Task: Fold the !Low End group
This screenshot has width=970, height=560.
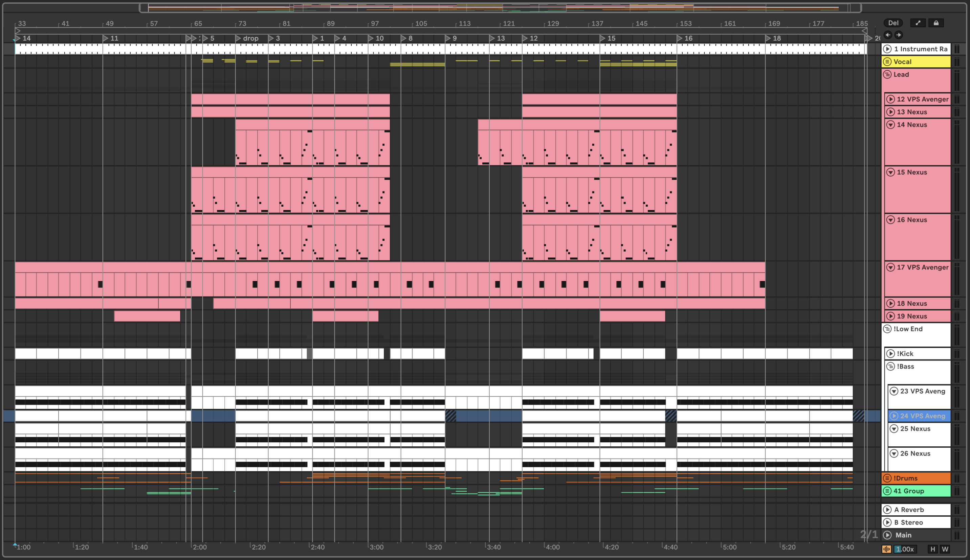Action: point(887,329)
